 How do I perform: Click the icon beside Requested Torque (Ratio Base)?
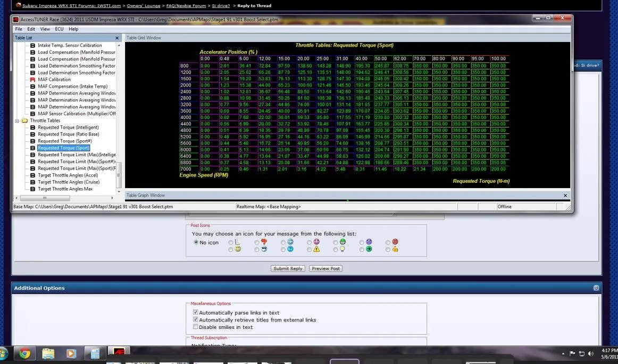(33, 134)
